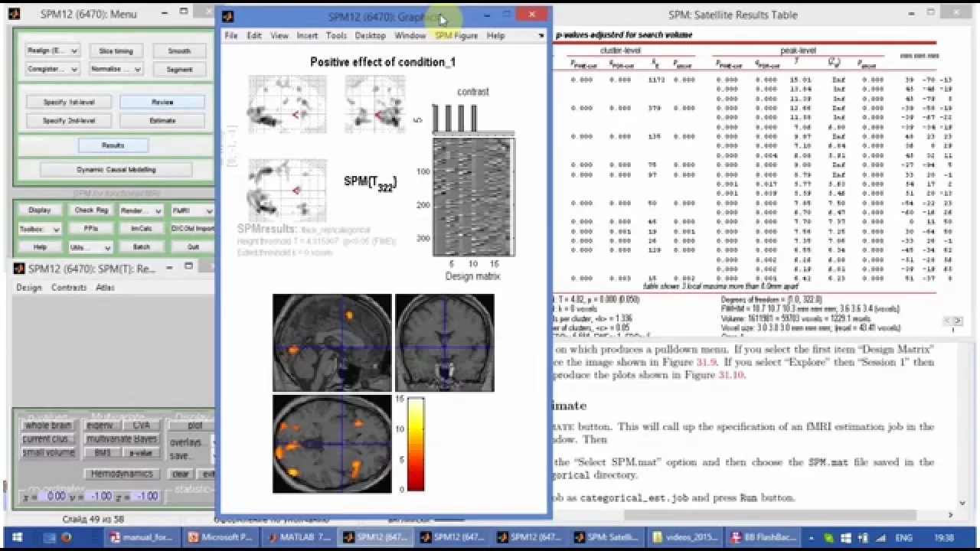Viewport: 980px width, 551px height.
Task: Click the Check Reg button
Action: 90,210
